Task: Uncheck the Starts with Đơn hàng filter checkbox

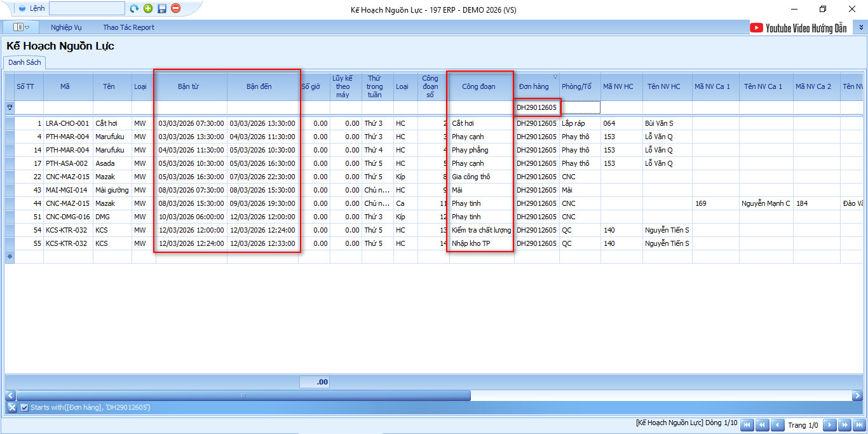Action: (x=24, y=407)
